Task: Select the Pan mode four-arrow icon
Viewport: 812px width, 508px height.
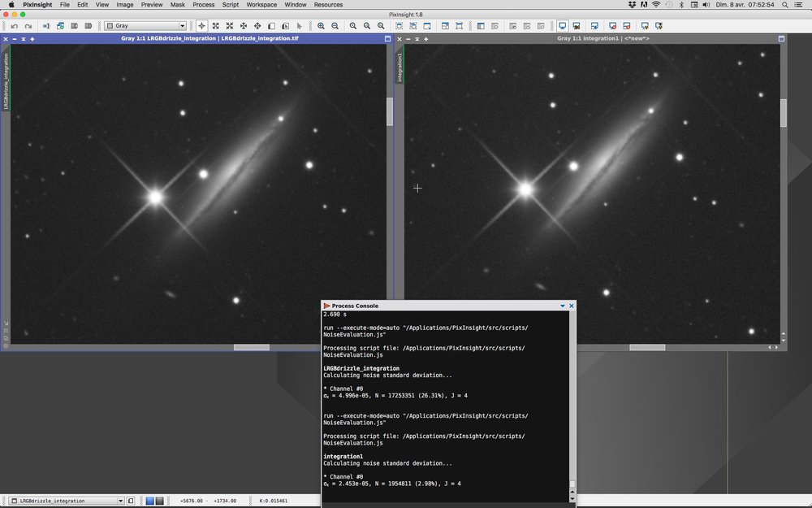Action: click(257, 26)
